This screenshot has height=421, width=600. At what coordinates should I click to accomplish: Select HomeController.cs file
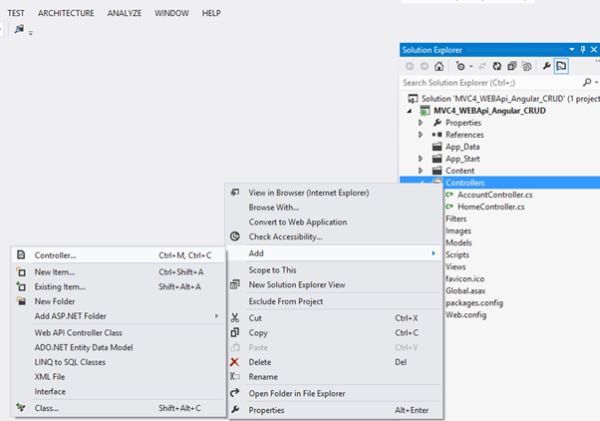pos(491,207)
